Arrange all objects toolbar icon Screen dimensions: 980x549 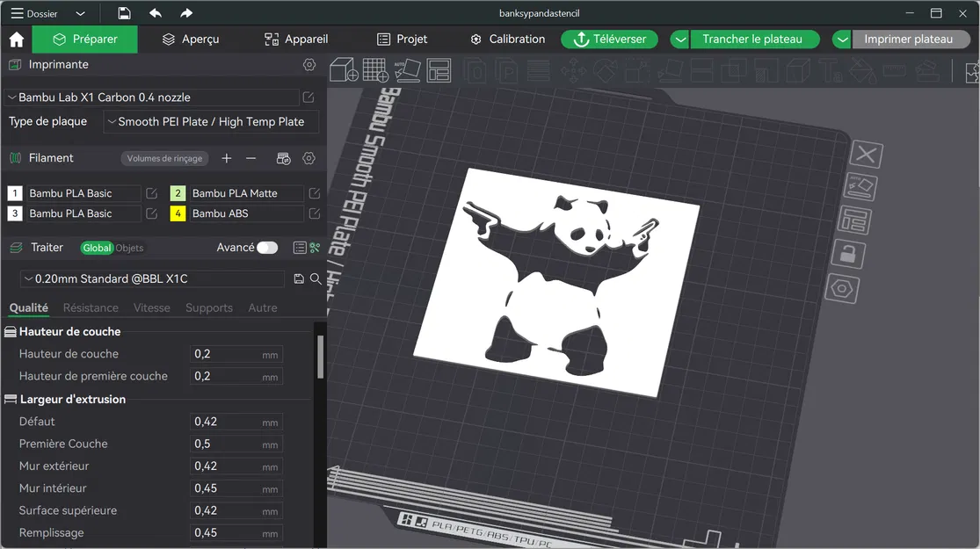439,70
